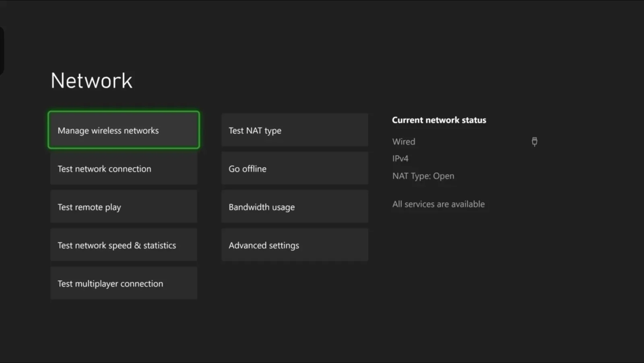The image size is (644, 363).
Task: Select the All services are available message
Action: pyautogui.click(x=438, y=204)
